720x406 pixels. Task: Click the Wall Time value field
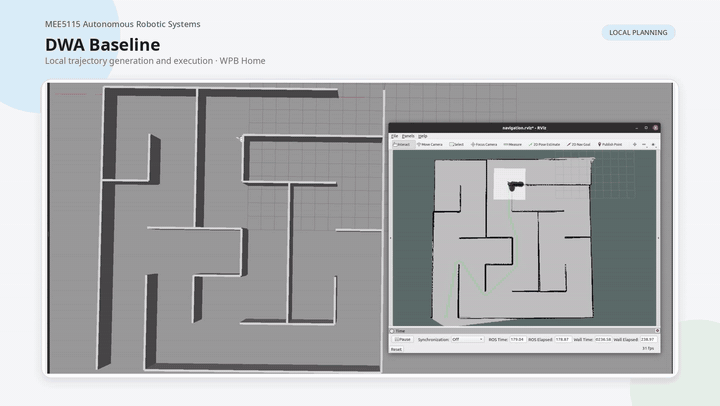(x=603, y=339)
